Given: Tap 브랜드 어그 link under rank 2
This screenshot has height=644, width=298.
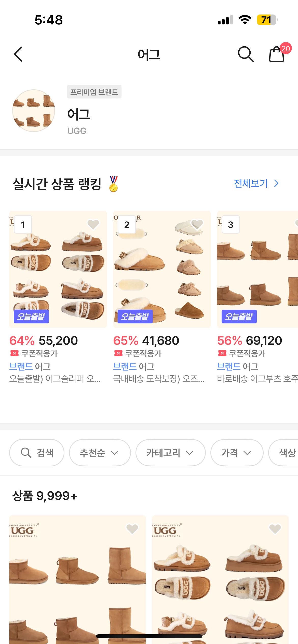Looking at the screenshot, I should point(134,366).
